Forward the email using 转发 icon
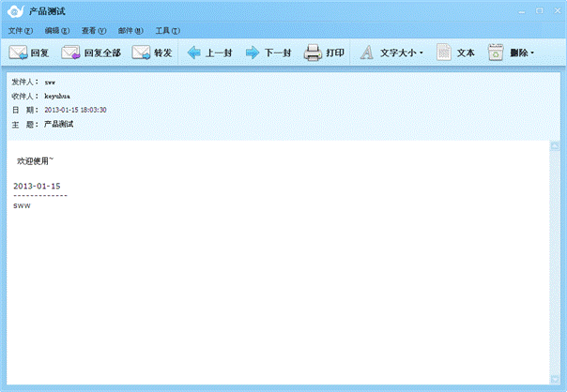Screen dimensions: 567x392 coord(141,53)
